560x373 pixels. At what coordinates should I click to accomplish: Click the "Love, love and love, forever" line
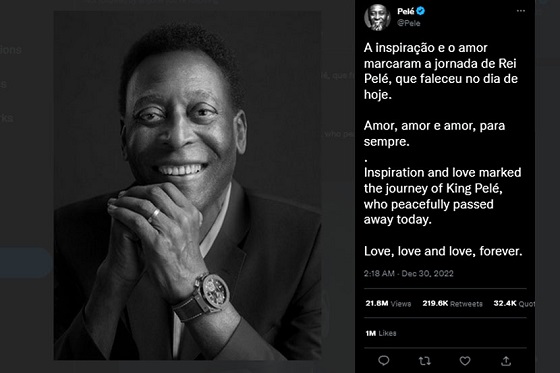[443, 251]
